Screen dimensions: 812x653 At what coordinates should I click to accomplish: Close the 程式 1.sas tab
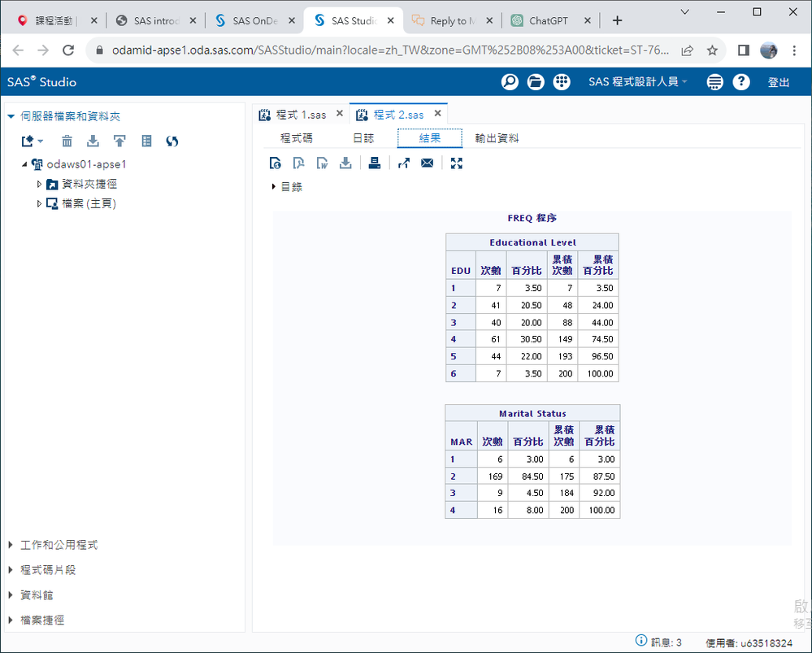point(340,114)
